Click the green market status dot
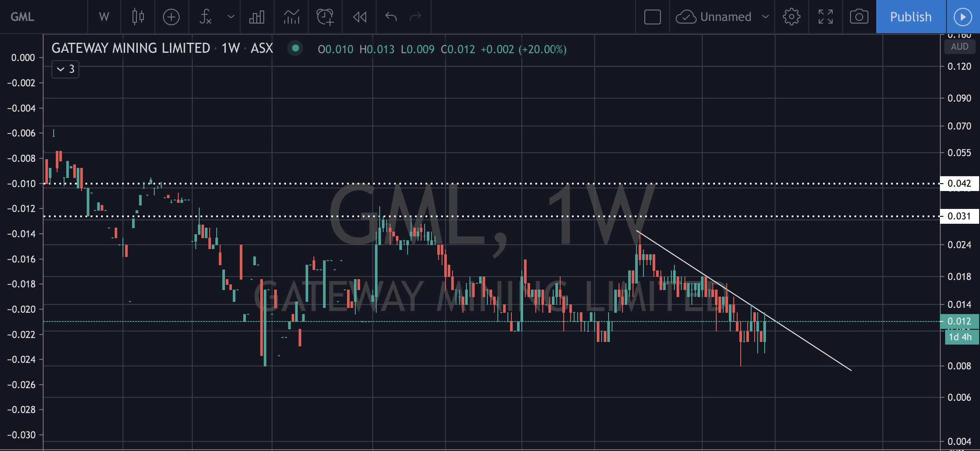 pos(295,48)
